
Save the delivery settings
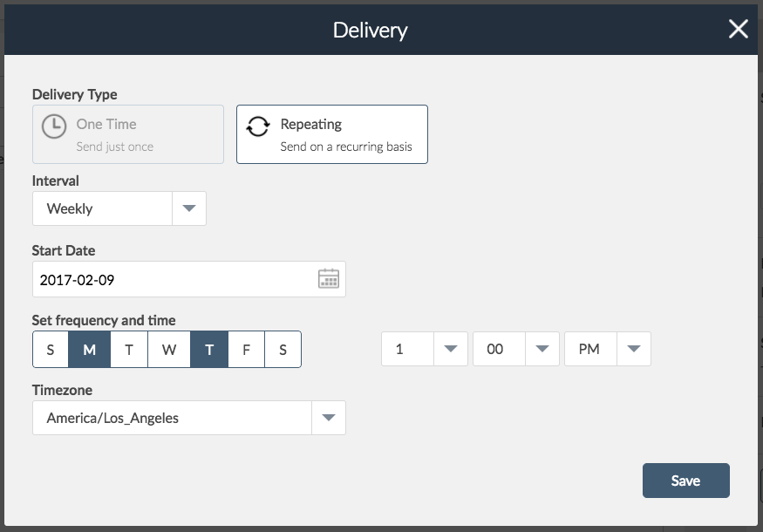coord(685,481)
